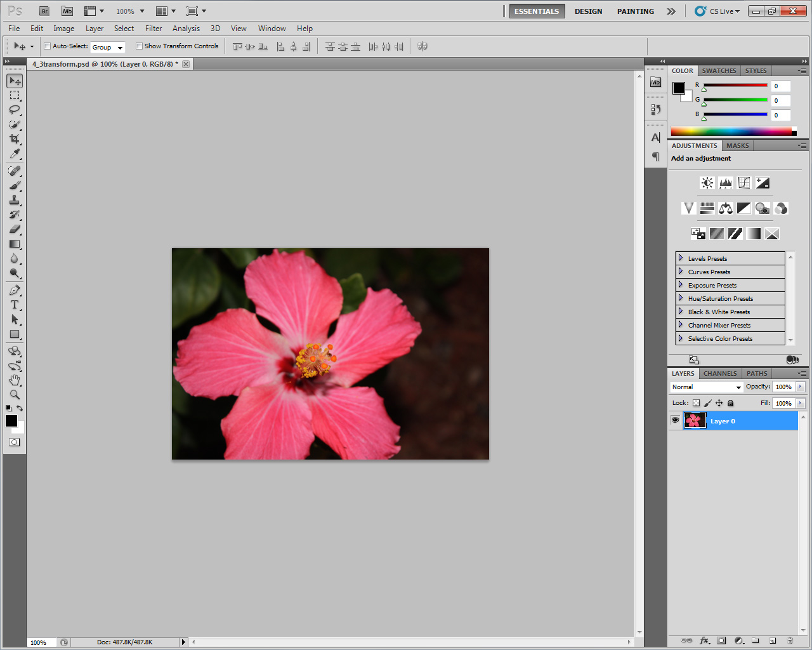Select the Eraser tool
The width and height of the screenshot is (812, 650).
[x=15, y=229]
